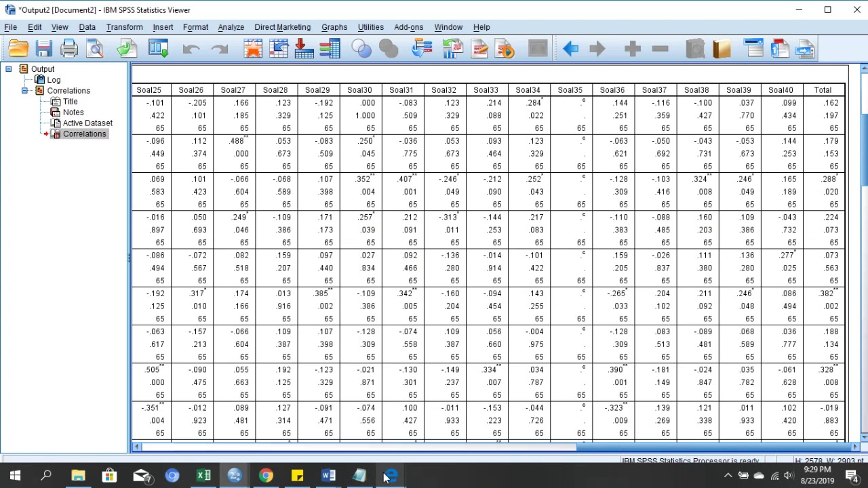868x488 pixels.
Task: Select the Correlations table item in outline
Action: pyautogui.click(x=84, y=134)
